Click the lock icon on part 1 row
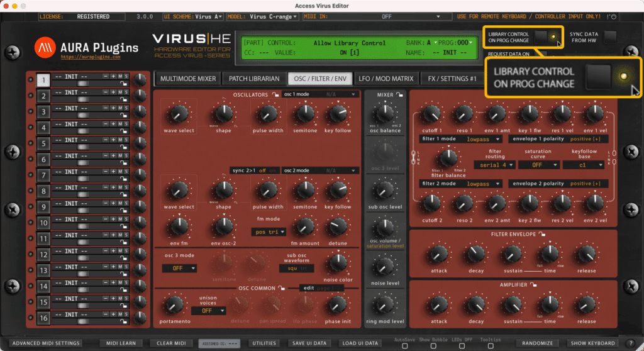The width and height of the screenshot is (644, 351). coord(123,84)
